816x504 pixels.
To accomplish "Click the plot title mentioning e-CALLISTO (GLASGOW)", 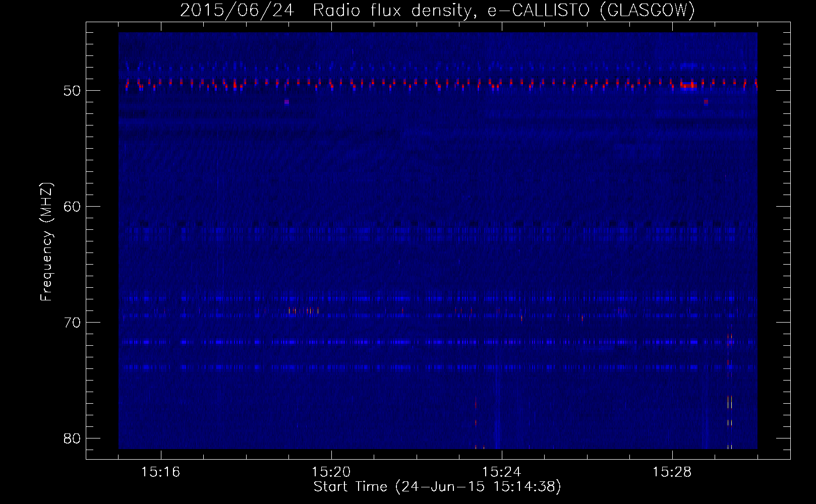I will [x=437, y=10].
